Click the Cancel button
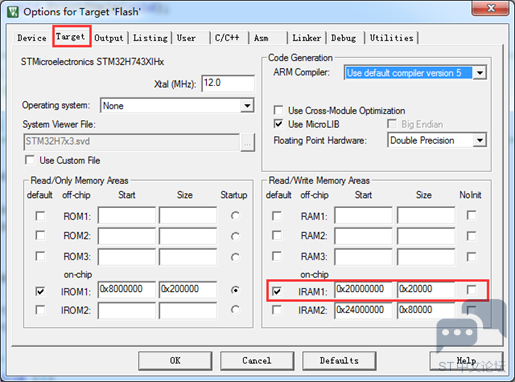The height and width of the screenshot is (382, 515). click(x=257, y=361)
